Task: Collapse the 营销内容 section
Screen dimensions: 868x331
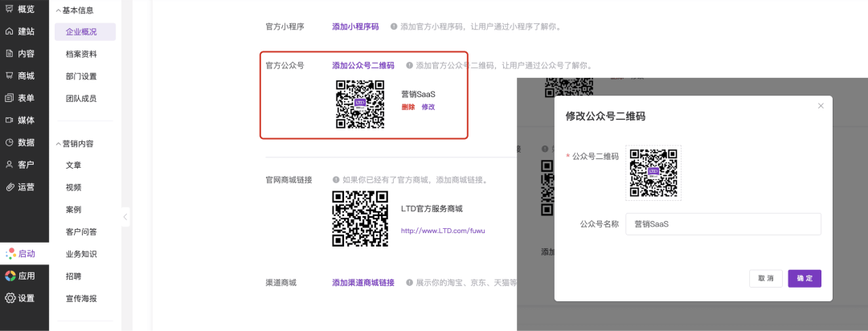Action: click(58, 144)
